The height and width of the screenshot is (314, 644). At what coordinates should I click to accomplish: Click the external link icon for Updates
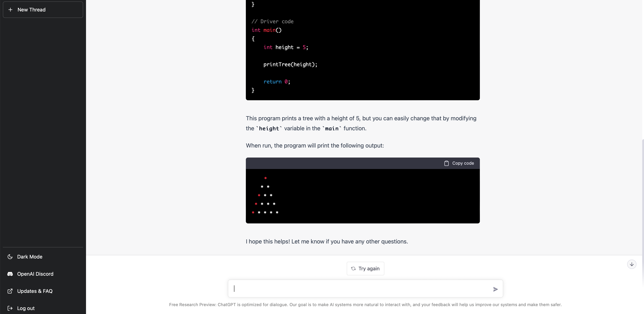10,291
